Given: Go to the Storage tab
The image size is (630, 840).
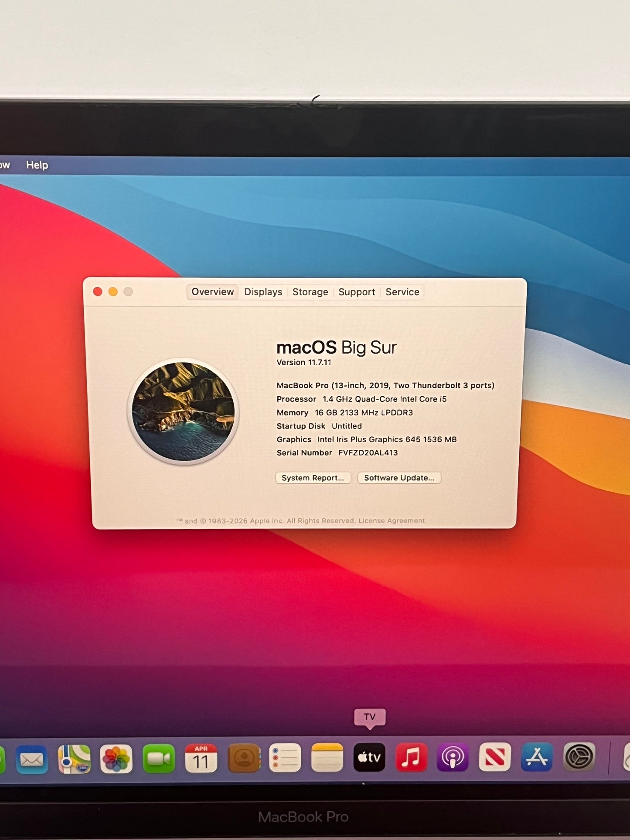Looking at the screenshot, I should (x=310, y=292).
